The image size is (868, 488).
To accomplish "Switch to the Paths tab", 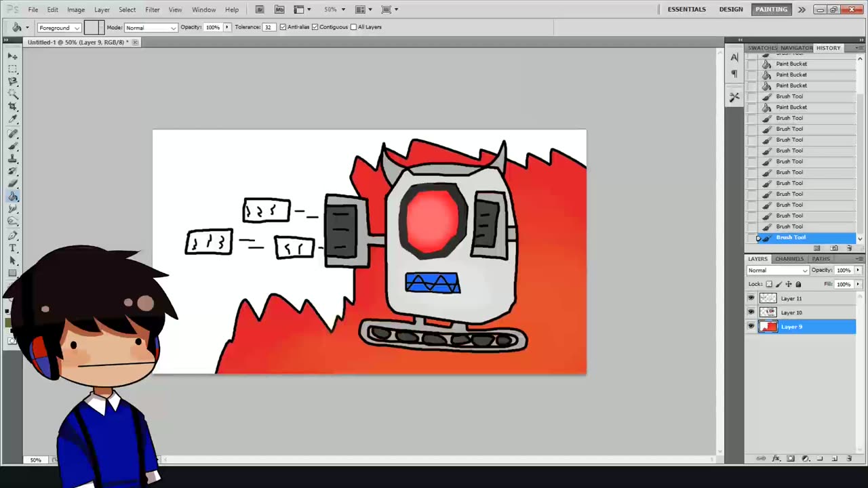I will [821, 259].
